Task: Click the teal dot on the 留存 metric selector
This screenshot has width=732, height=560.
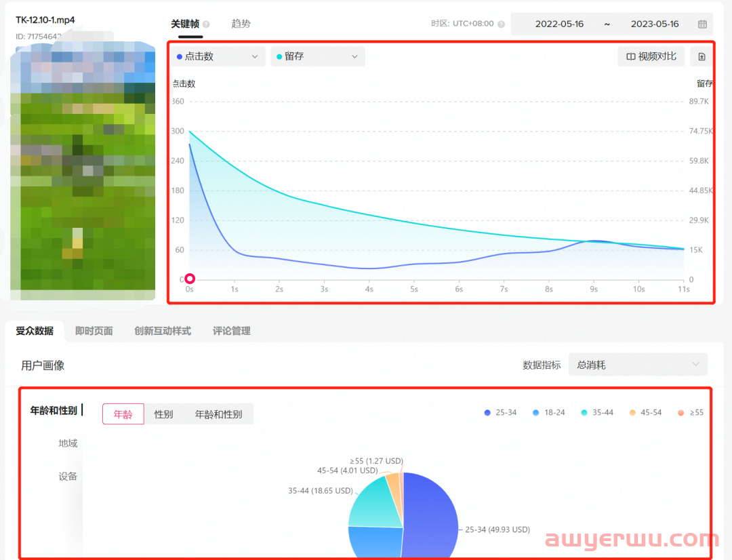Action: (279, 57)
